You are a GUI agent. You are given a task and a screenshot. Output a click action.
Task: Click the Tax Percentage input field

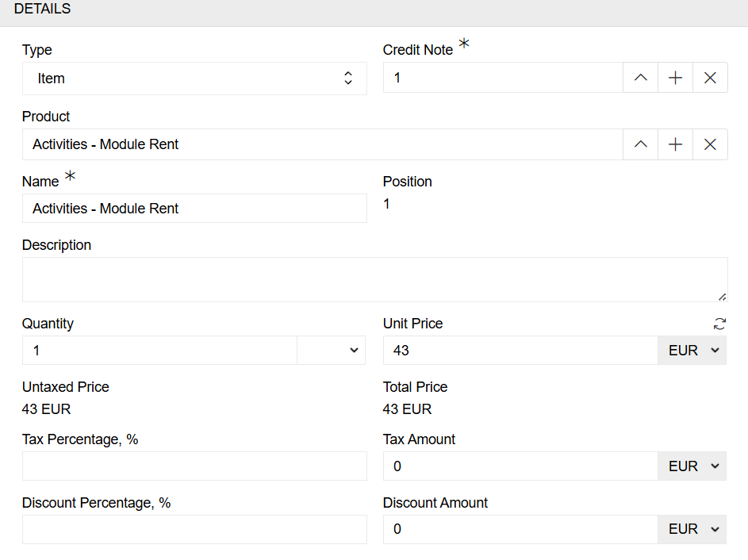coord(194,466)
